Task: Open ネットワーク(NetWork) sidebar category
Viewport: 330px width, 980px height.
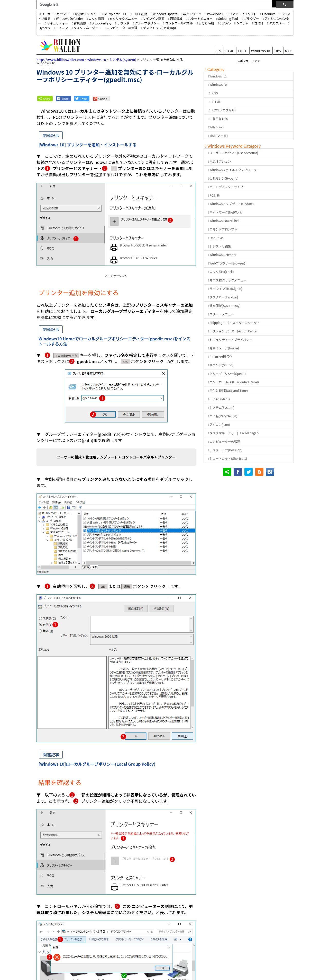Action: click(248, 212)
